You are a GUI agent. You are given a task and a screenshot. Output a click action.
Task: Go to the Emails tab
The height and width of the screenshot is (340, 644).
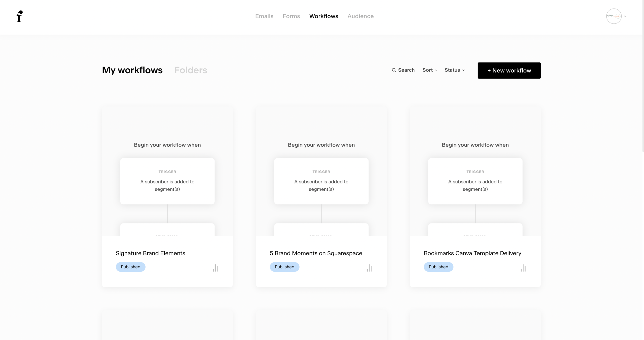click(x=264, y=16)
